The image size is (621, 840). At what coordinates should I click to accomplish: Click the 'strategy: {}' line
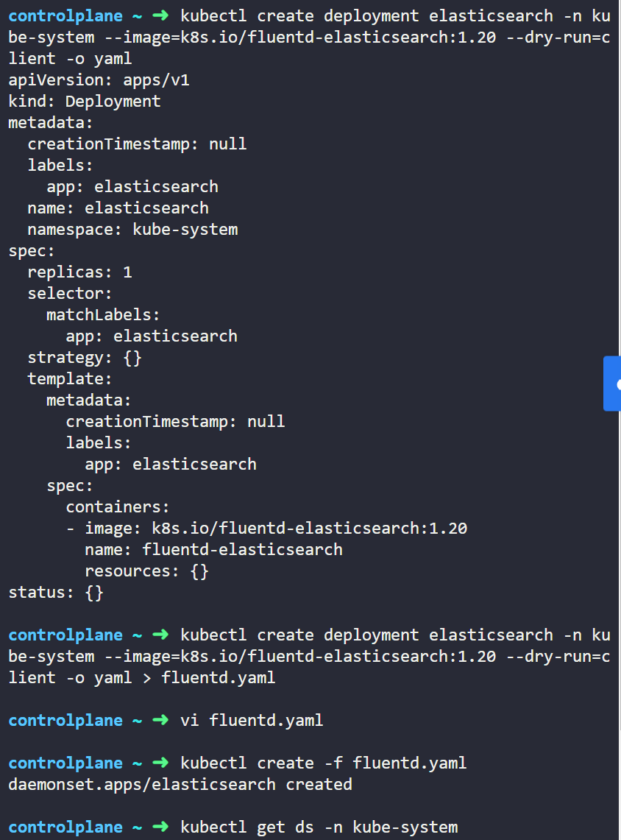(x=85, y=357)
